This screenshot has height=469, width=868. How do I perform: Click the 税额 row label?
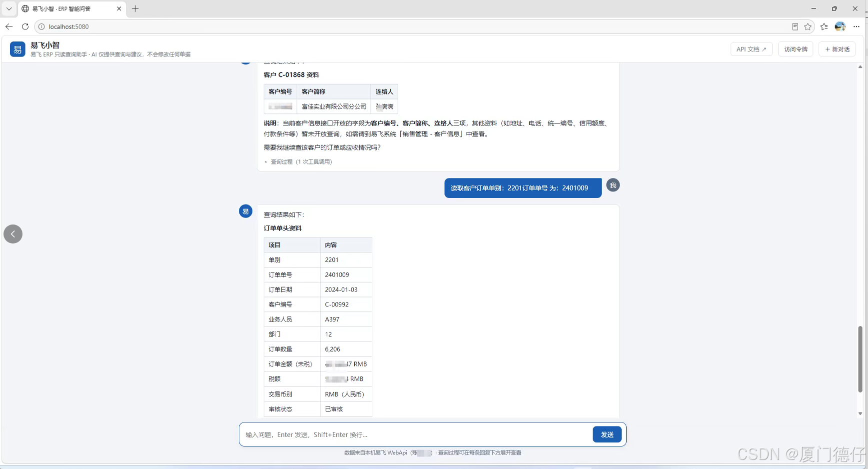pyautogui.click(x=292, y=379)
